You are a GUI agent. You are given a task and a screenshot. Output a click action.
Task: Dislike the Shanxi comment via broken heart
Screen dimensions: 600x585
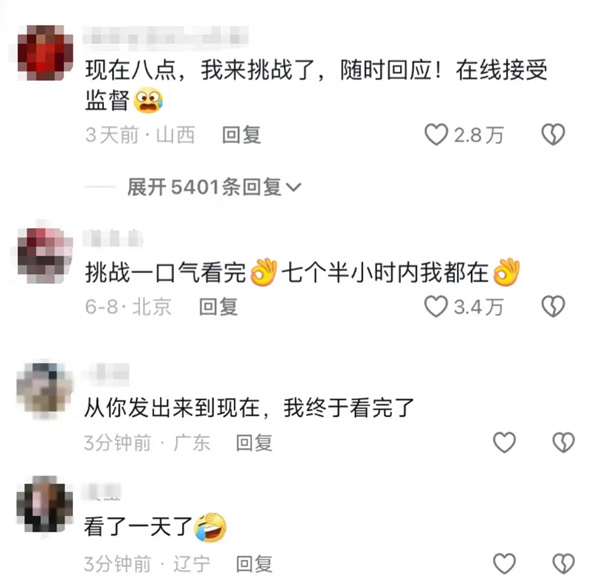point(553,135)
